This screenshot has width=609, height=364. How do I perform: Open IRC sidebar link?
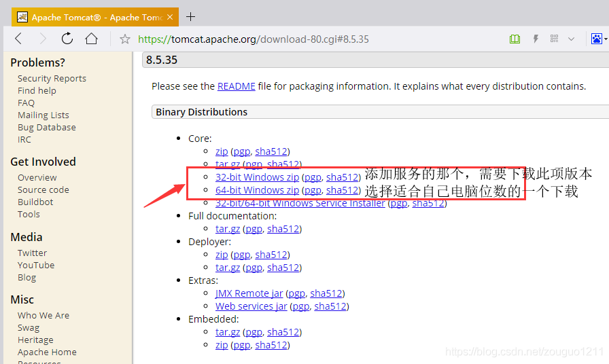tap(24, 140)
